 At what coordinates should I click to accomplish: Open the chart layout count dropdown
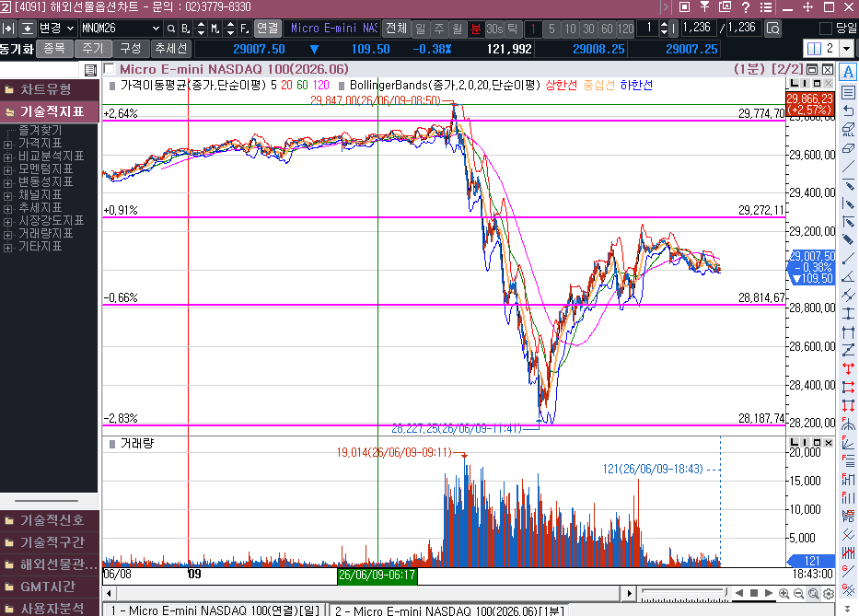847,49
